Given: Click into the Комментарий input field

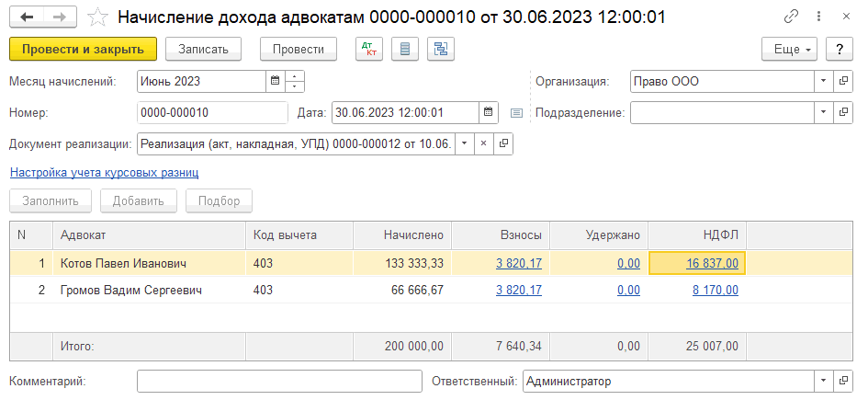Looking at the screenshot, I should click(278, 381).
